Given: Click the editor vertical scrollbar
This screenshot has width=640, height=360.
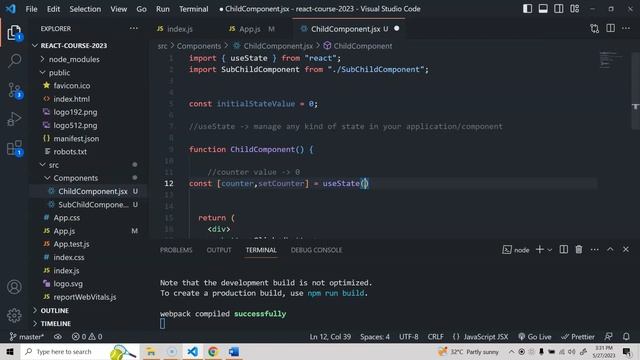Looking at the screenshot, I should click(x=636, y=90).
